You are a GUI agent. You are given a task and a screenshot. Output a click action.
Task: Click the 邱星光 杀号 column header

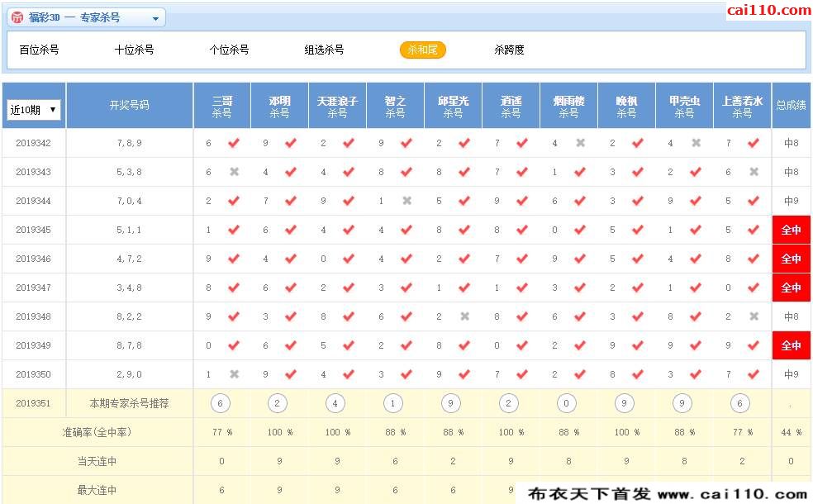click(453, 106)
